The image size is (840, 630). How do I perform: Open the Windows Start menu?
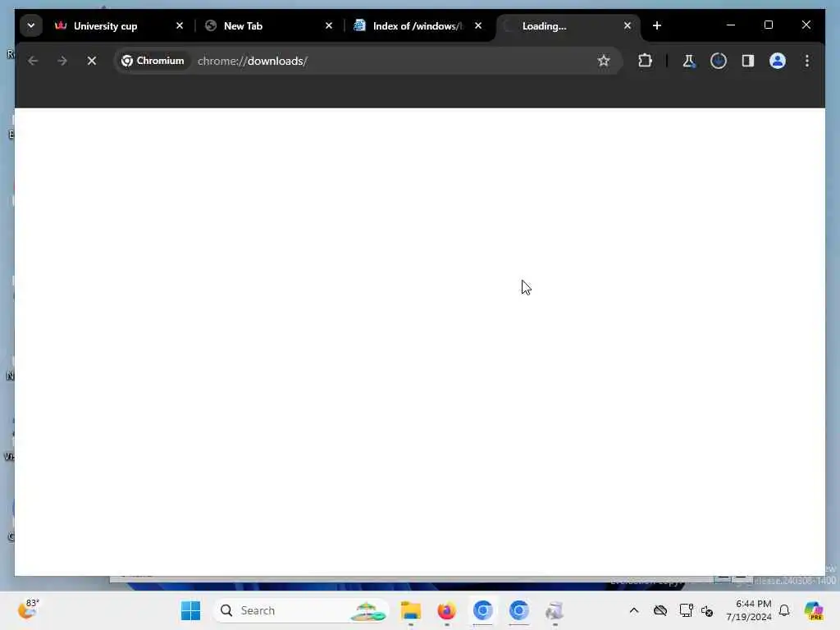click(190, 610)
